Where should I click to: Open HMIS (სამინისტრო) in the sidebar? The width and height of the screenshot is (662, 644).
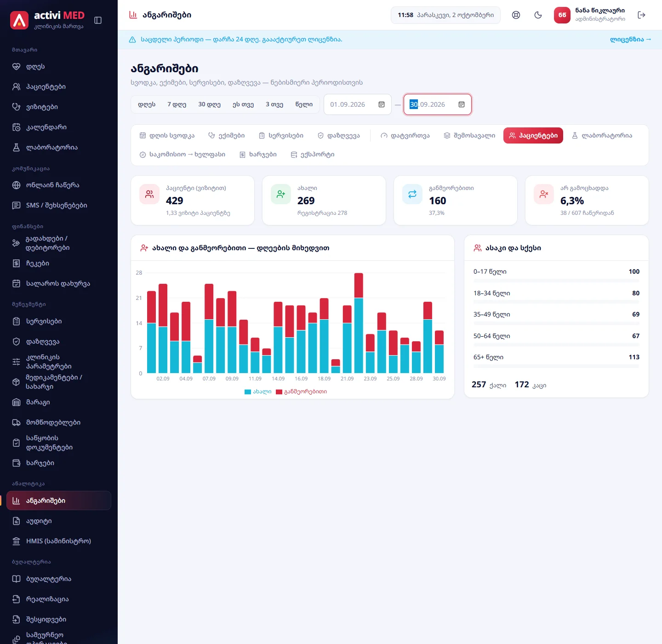click(59, 541)
